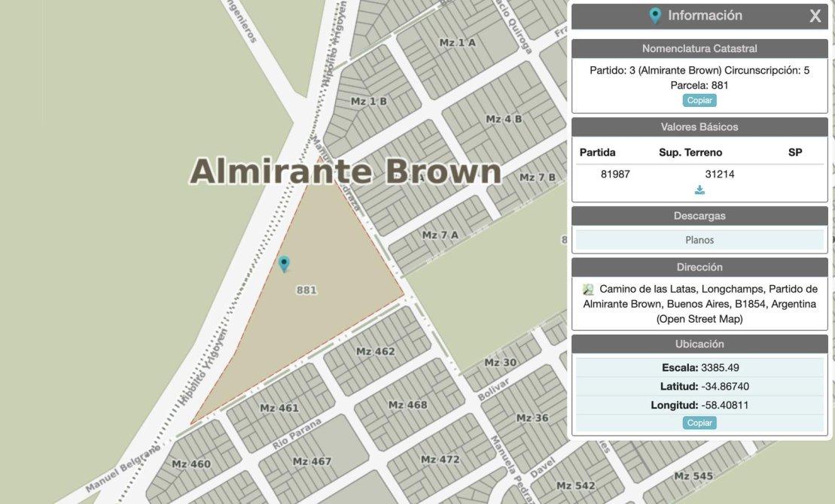The image size is (835, 504).
Task: Click the Open Street Map address text
Action: click(x=699, y=319)
